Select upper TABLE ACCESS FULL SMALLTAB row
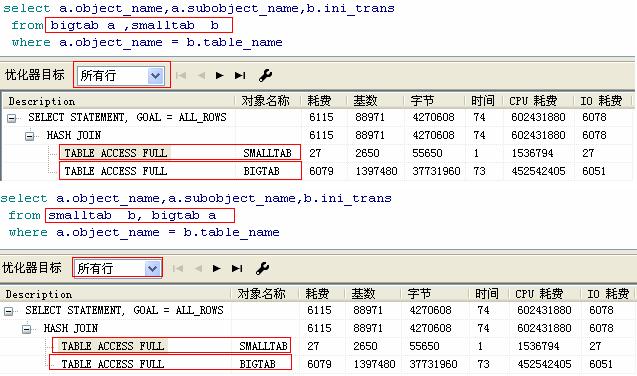 318,153
